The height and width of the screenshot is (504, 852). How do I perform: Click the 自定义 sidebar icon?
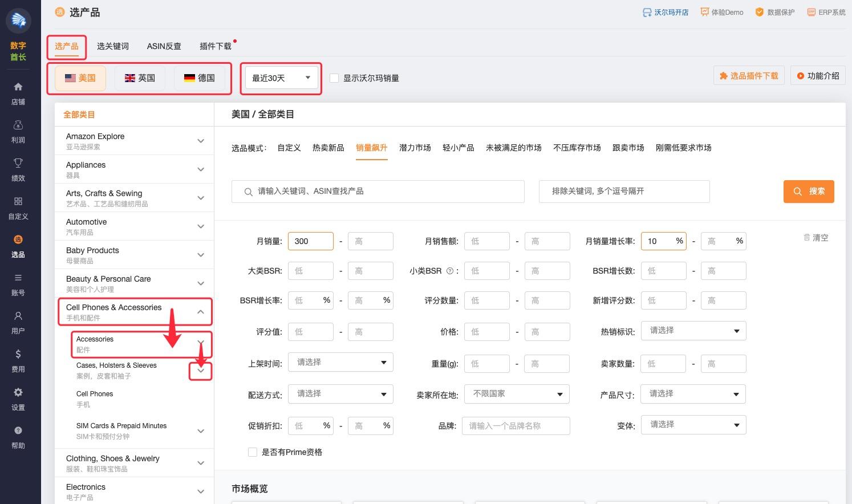click(x=18, y=208)
